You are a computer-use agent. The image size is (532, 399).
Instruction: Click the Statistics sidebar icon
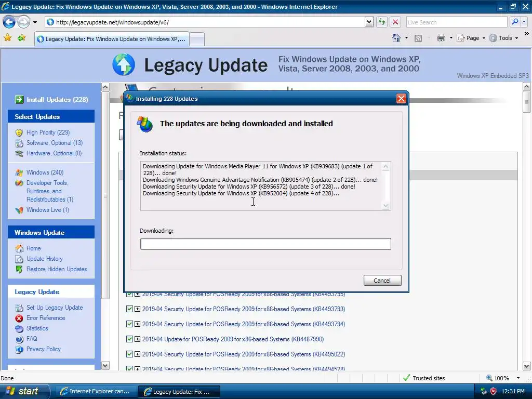tap(19, 328)
